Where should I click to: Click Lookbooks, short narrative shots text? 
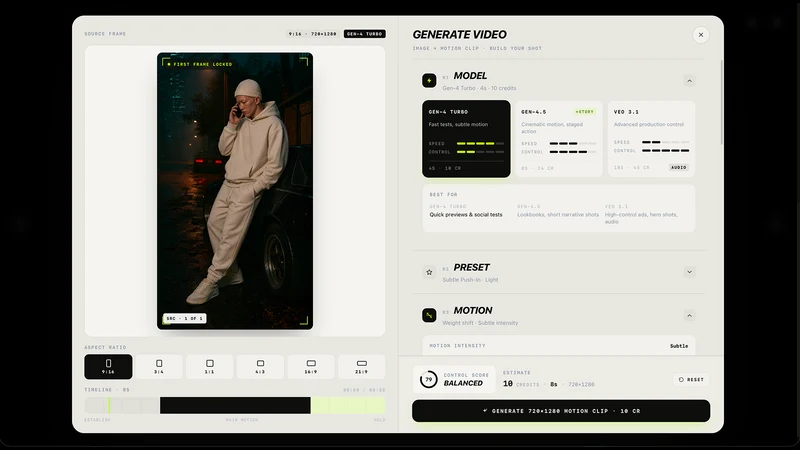pyautogui.click(x=558, y=215)
